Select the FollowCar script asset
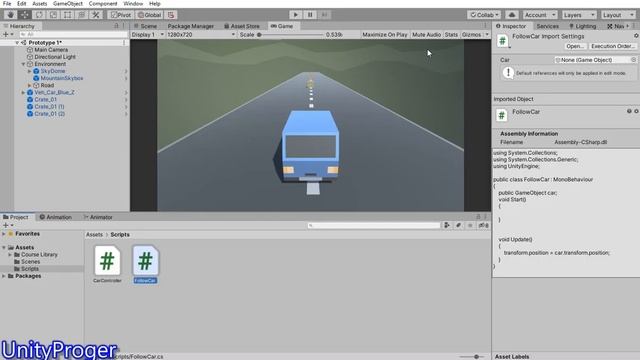 pyautogui.click(x=145, y=264)
